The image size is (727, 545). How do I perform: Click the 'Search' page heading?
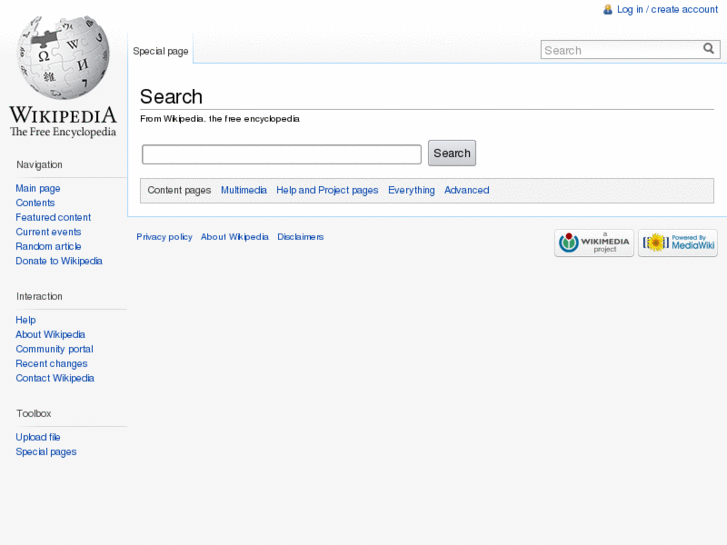pos(171,97)
